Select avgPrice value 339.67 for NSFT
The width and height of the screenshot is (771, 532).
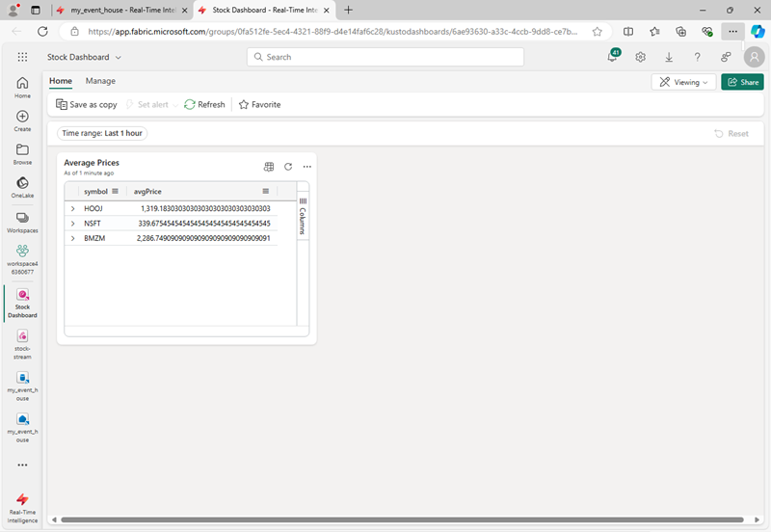point(204,224)
